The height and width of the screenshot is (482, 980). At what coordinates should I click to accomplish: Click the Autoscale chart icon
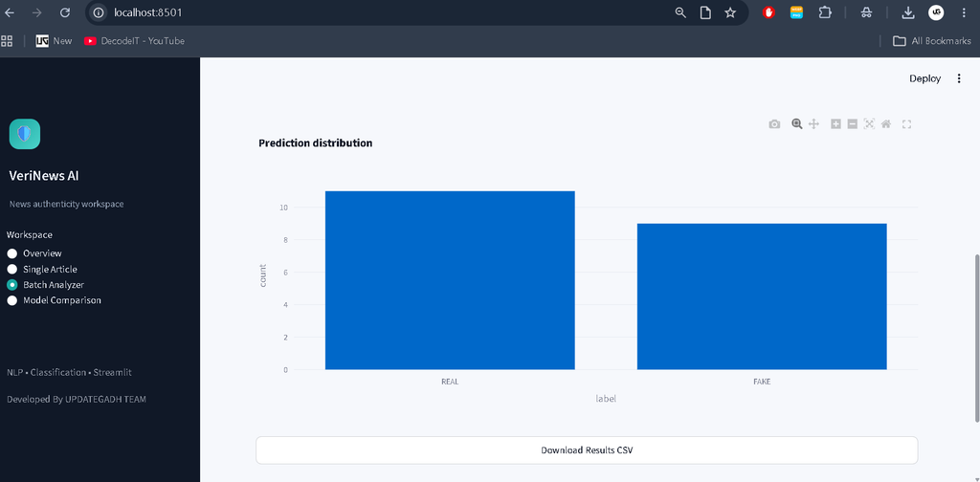[x=869, y=123]
